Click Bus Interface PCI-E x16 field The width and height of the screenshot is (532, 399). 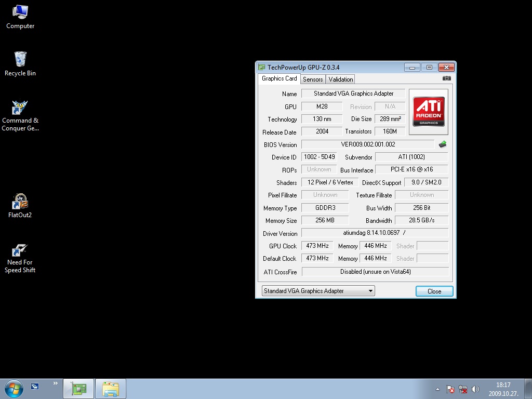click(x=411, y=169)
